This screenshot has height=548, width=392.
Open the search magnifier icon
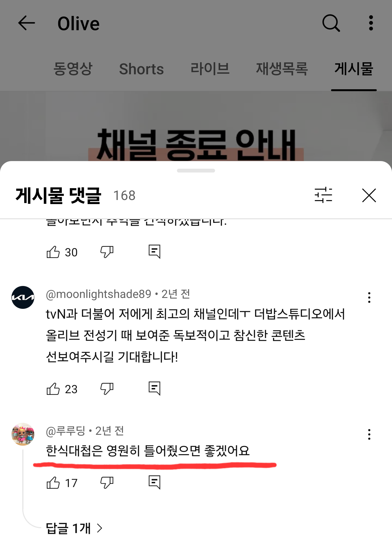(331, 23)
